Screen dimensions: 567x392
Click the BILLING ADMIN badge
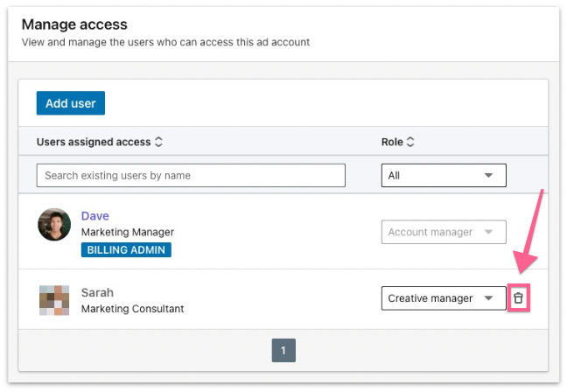pyautogui.click(x=126, y=249)
